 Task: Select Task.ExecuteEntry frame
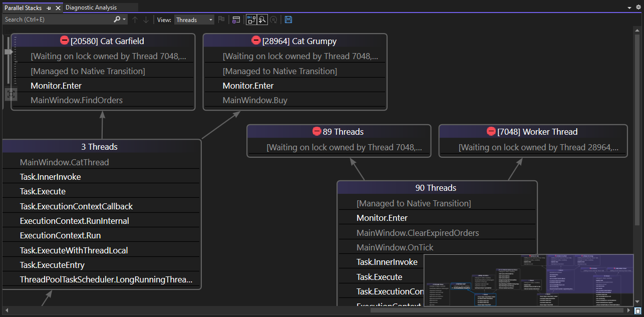coord(101,265)
